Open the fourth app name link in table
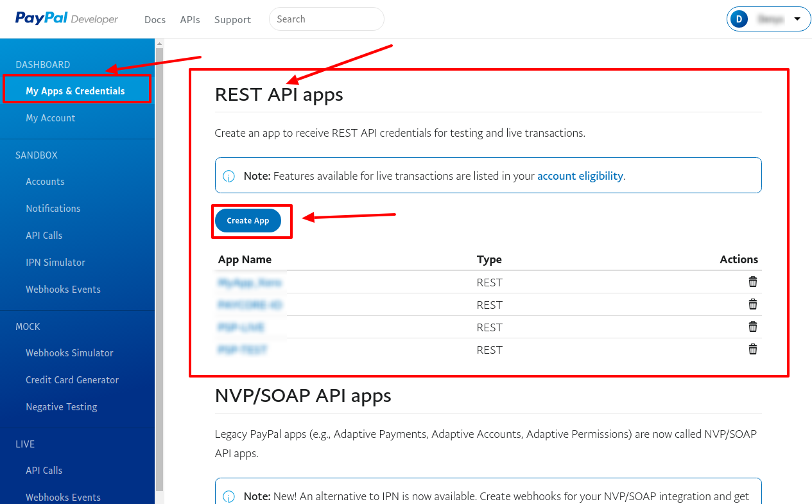The width and height of the screenshot is (812, 504). tap(243, 350)
